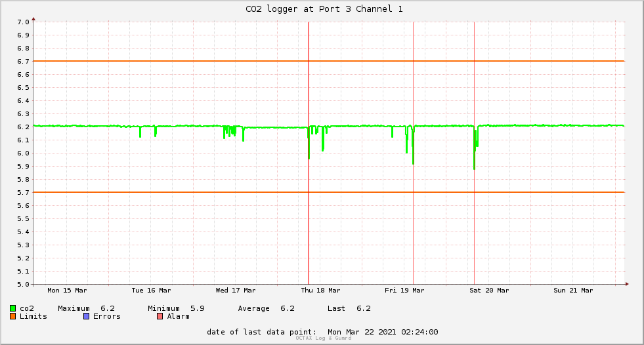
Task: Click the 6.5 y-axis value
Action: coord(24,88)
